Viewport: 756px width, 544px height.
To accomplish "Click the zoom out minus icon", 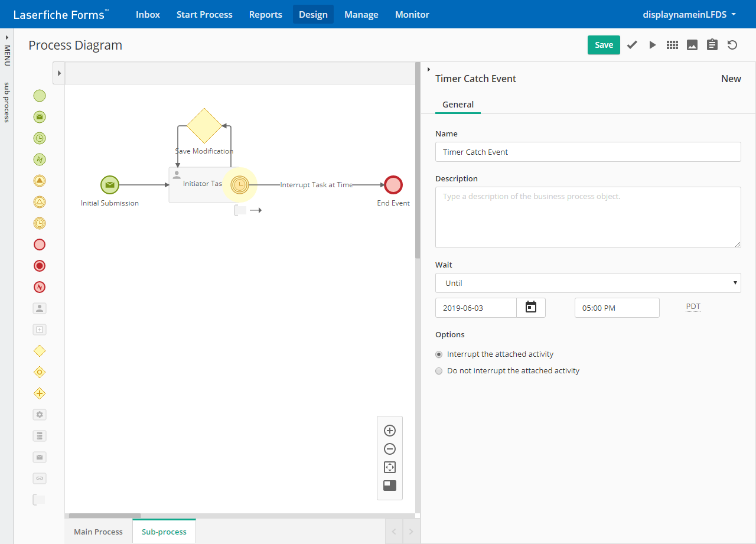I will tap(390, 449).
